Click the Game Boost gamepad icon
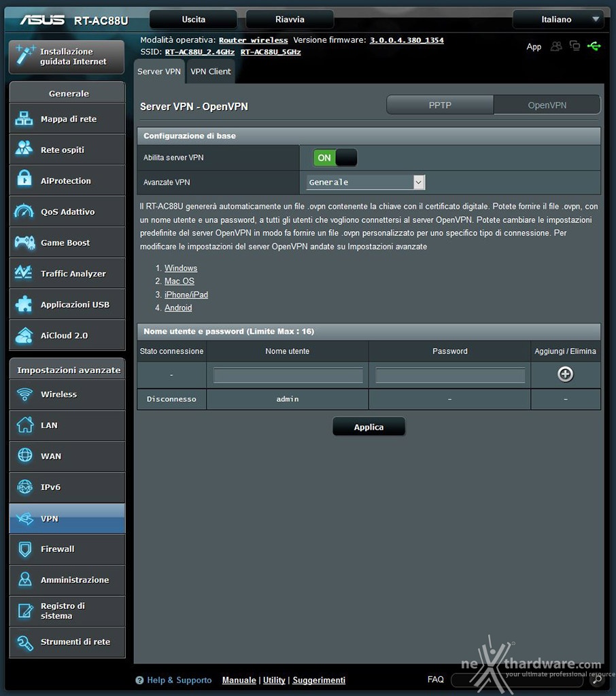 tap(24, 243)
